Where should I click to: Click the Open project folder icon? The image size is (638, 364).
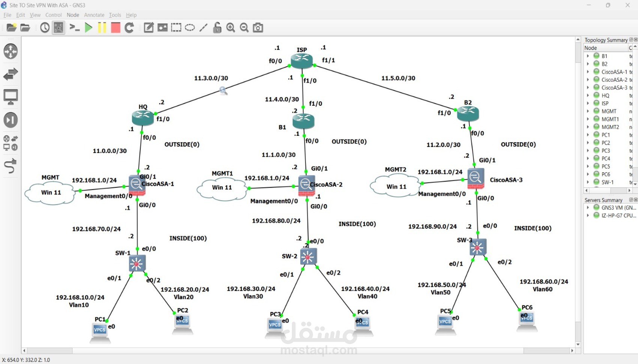[25, 28]
